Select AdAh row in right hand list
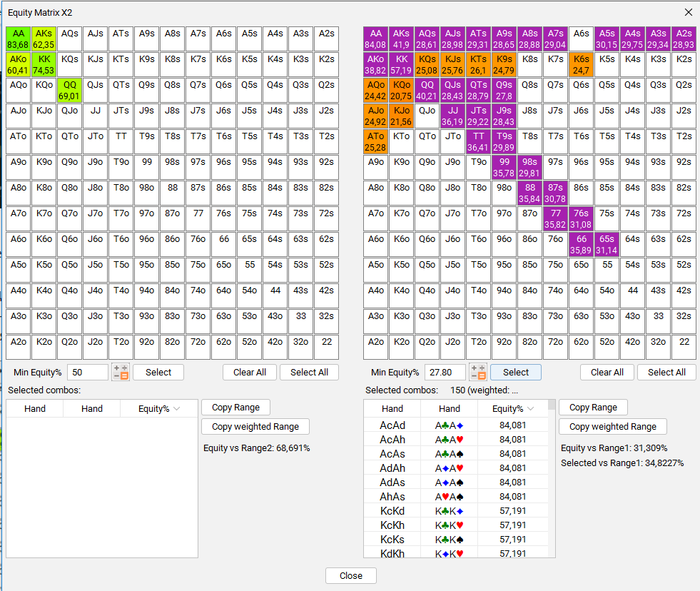Viewport: 700px width, 591px height. [x=456, y=468]
